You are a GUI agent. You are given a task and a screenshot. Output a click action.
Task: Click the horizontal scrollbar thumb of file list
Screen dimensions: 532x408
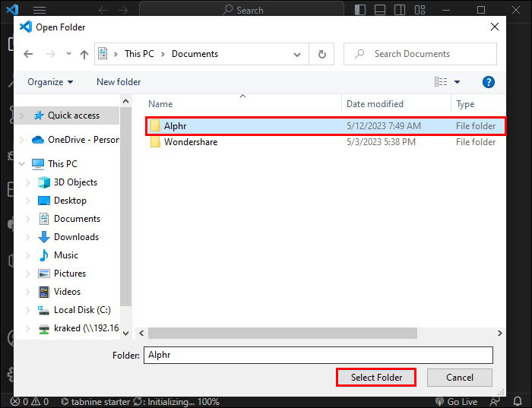283,333
